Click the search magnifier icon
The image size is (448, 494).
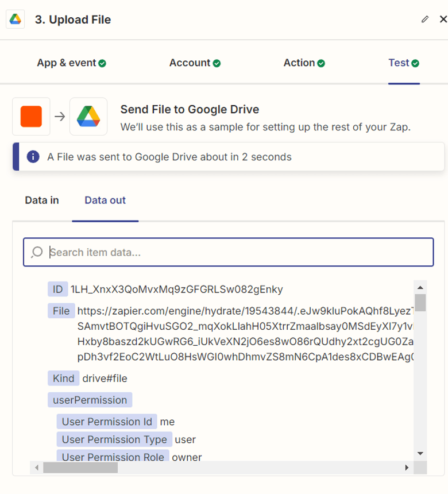click(x=37, y=252)
